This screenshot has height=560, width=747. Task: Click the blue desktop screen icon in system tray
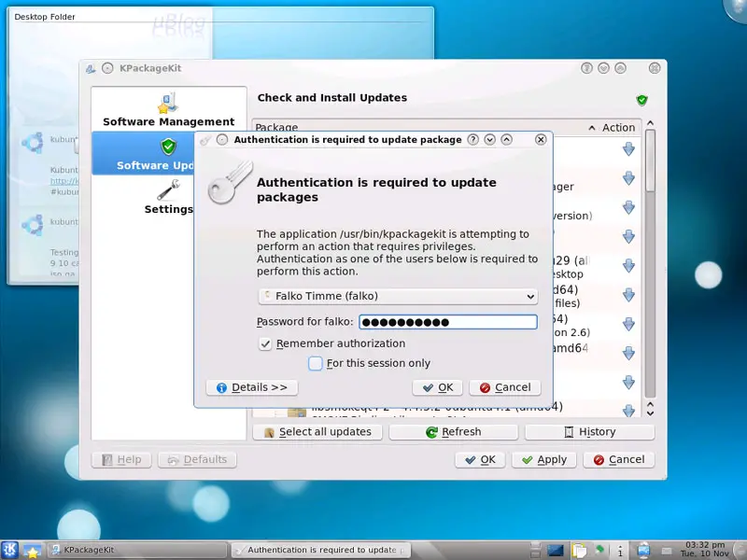555,551
